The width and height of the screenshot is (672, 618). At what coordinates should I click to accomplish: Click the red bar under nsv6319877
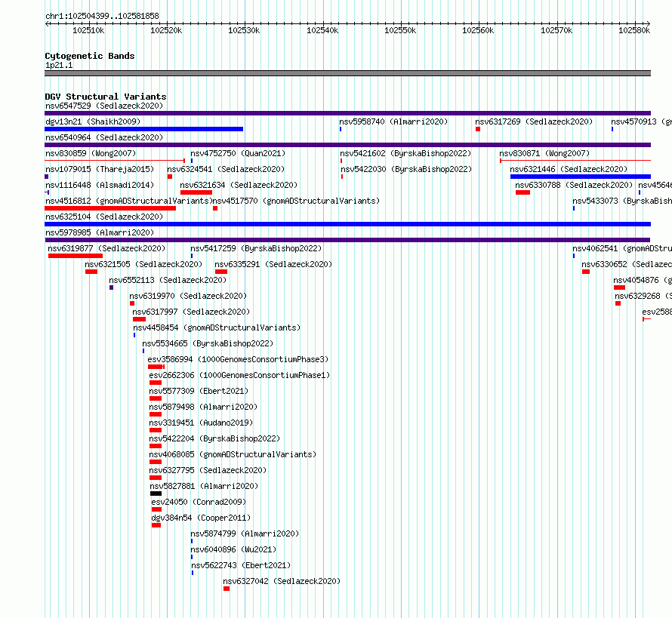[x=76, y=256]
